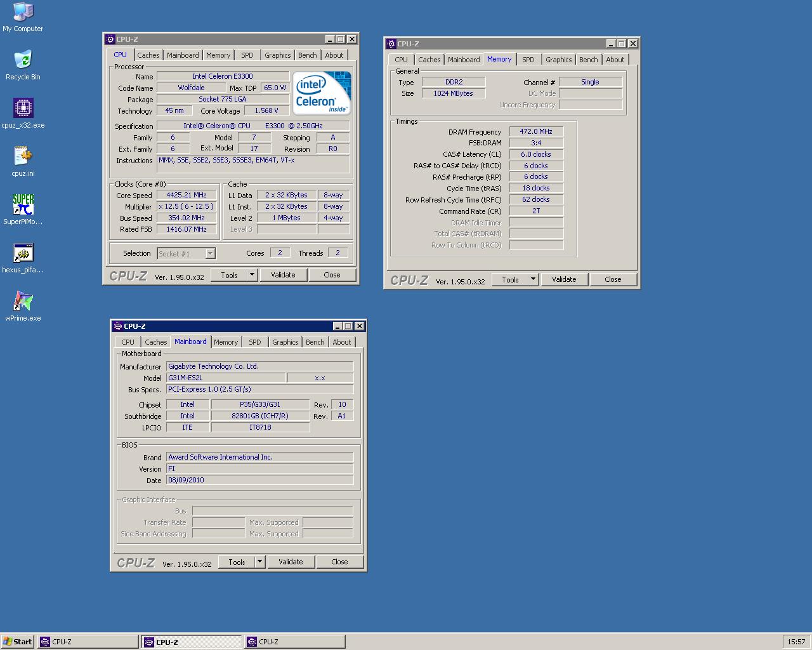The width and height of the screenshot is (812, 650).
Task: Click the CPU-Z title bar icon of the Mainboard window
Action: tap(118, 326)
